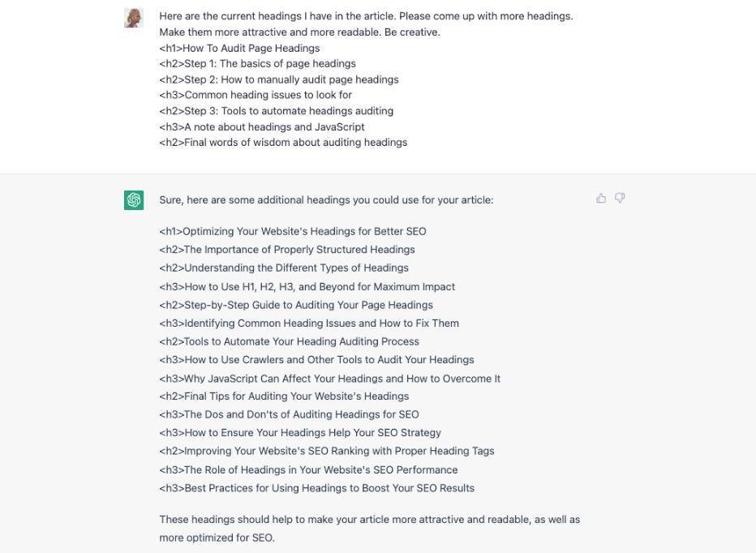
Task: Click 'Step 1: The basics of page headings' line
Action: tap(257, 63)
